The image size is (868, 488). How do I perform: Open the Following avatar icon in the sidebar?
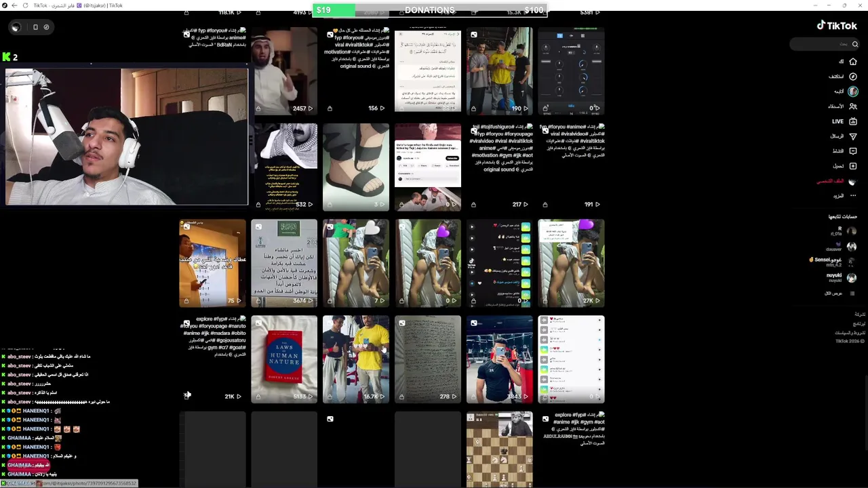(853, 91)
